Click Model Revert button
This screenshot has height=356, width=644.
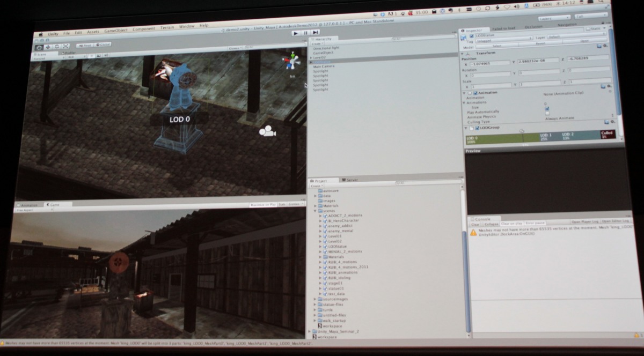(540, 44)
